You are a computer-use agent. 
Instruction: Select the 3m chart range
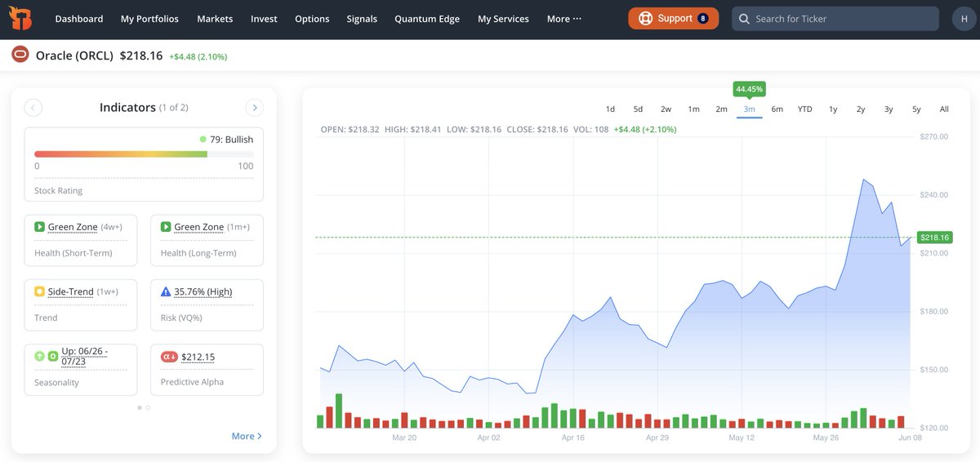point(749,109)
